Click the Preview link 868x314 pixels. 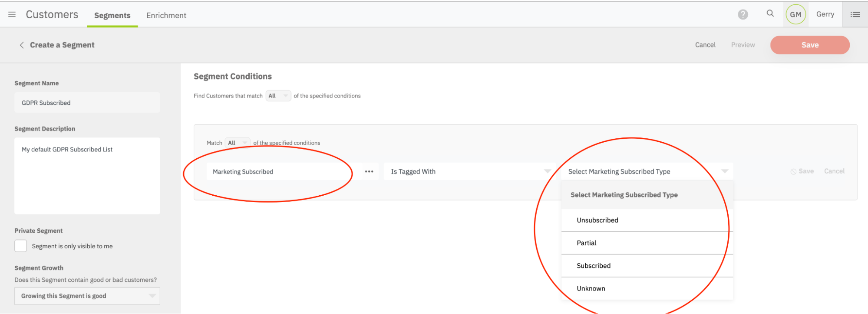[x=743, y=45]
